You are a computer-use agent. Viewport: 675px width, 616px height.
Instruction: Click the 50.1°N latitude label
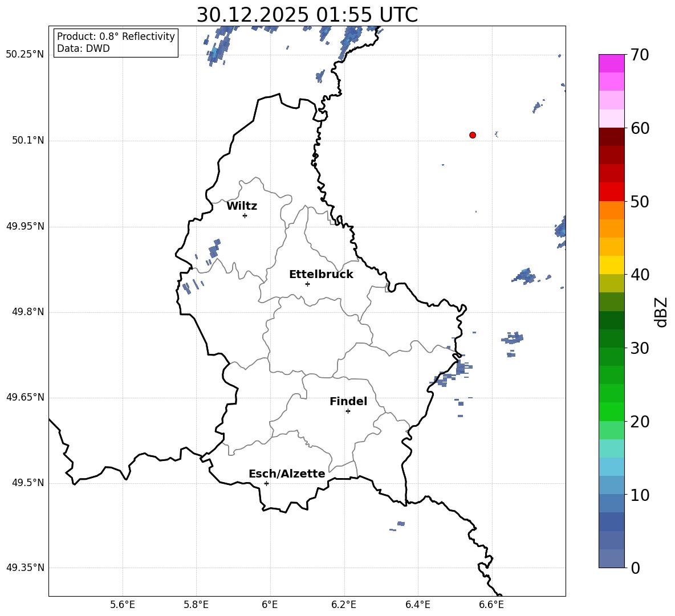[x=28, y=140]
